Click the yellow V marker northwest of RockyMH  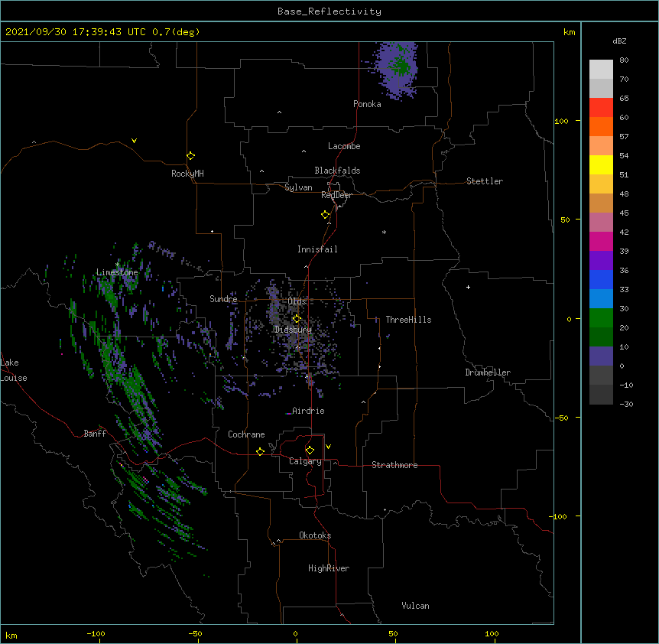coord(134,141)
